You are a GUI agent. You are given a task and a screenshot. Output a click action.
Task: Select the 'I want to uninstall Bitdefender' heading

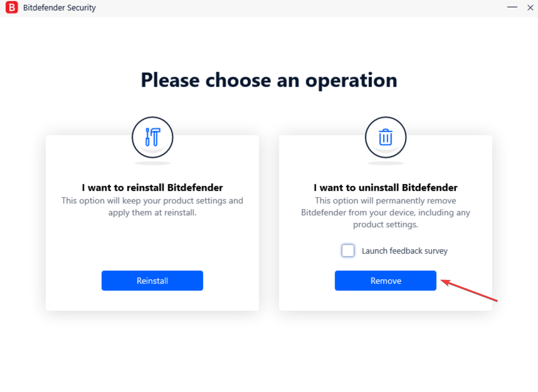point(385,187)
